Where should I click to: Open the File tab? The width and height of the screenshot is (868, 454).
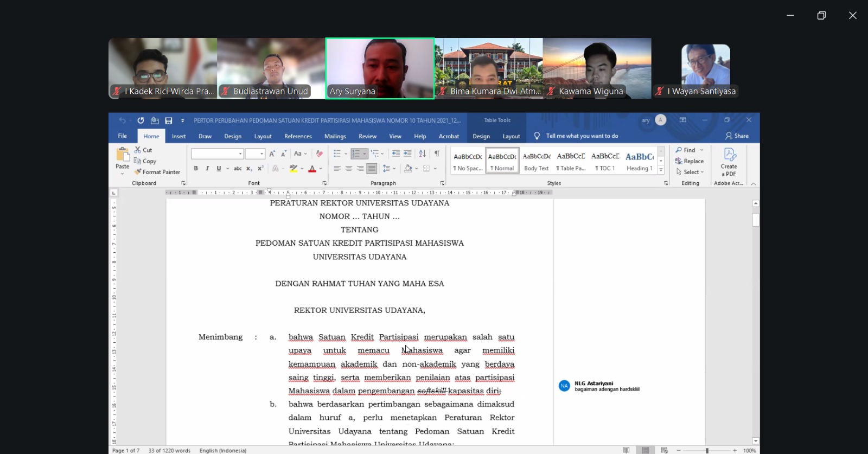(123, 136)
